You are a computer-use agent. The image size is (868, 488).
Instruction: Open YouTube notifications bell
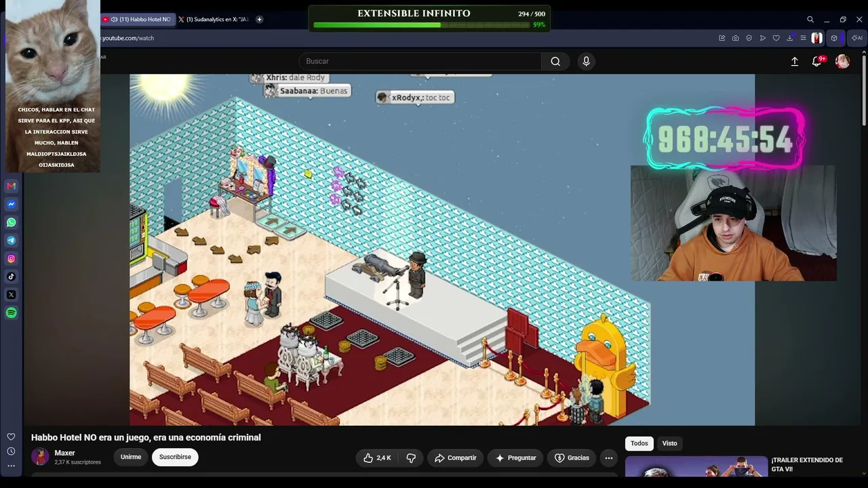coord(817,62)
